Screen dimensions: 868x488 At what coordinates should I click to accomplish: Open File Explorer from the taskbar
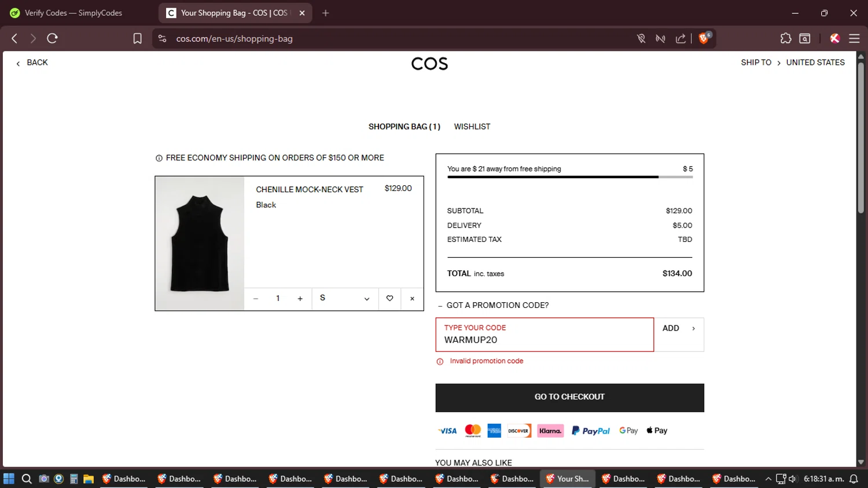(x=89, y=479)
